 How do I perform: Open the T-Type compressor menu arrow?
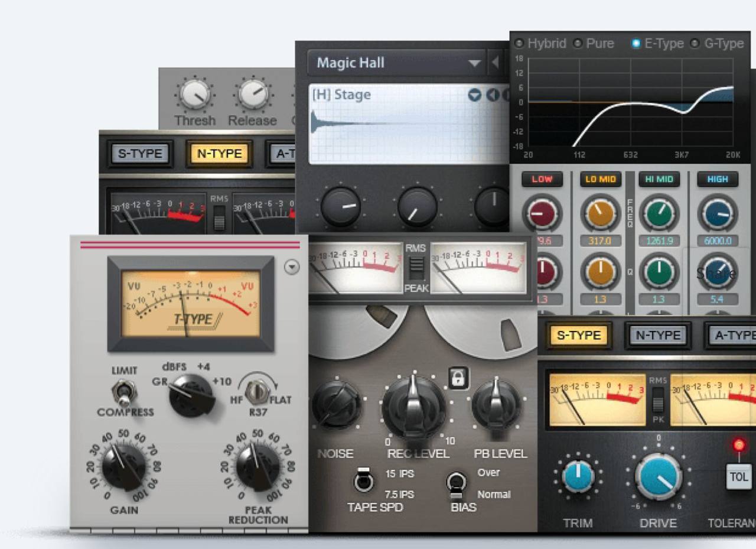[292, 267]
